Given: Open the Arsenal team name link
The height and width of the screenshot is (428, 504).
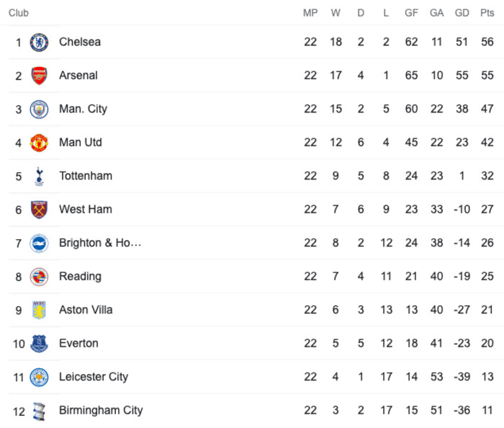Looking at the screenshot, I should (78, 75).
